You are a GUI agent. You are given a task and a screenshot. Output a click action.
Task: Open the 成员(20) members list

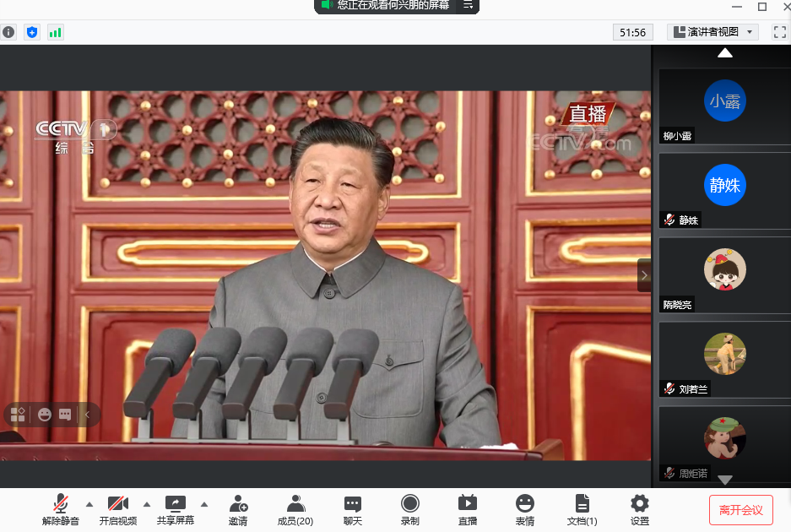click(x=295, y=509)
